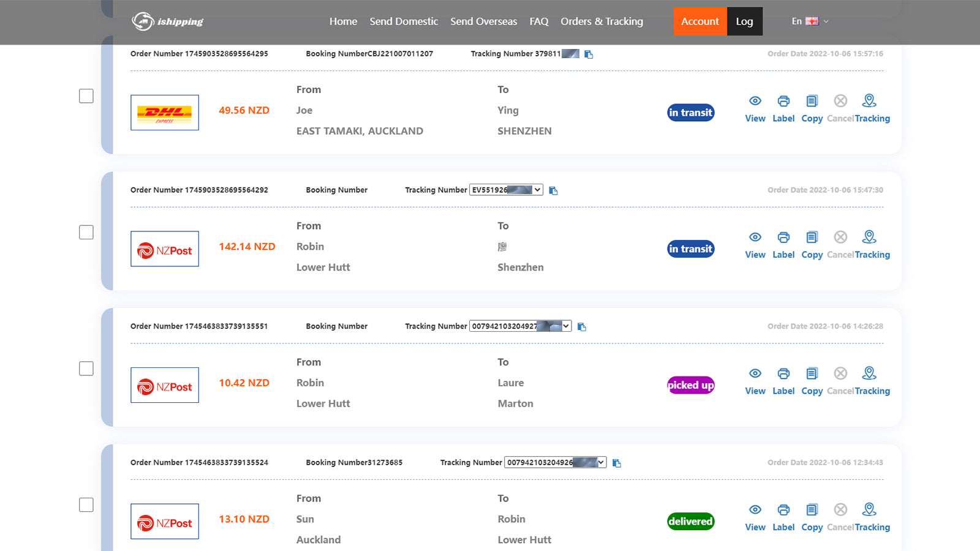Copy tracking number of DHL order 379811
This screenshot has width=980, height=551.
(589, 54)
